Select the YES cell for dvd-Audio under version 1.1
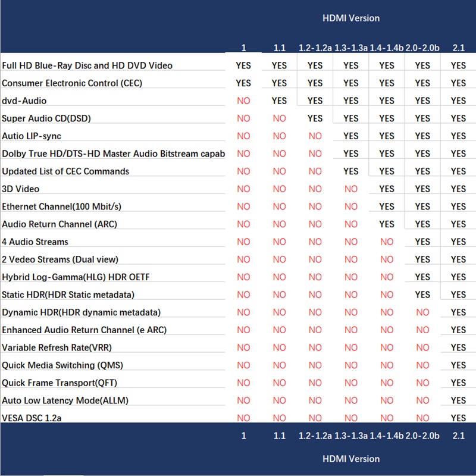The width and height of the screenshot is (476, 476). [x=279, y=101]
